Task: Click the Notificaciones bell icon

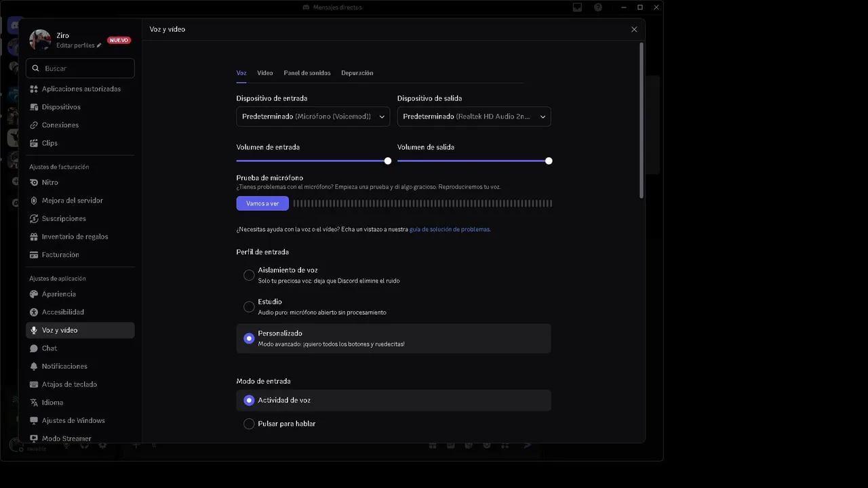Action: tap(35, 366)
